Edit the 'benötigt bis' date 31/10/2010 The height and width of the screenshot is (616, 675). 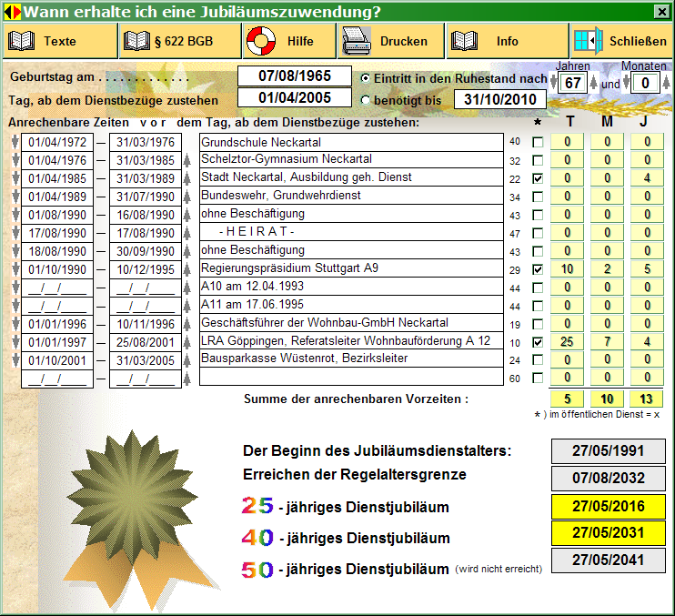click(x=499, y=99)
